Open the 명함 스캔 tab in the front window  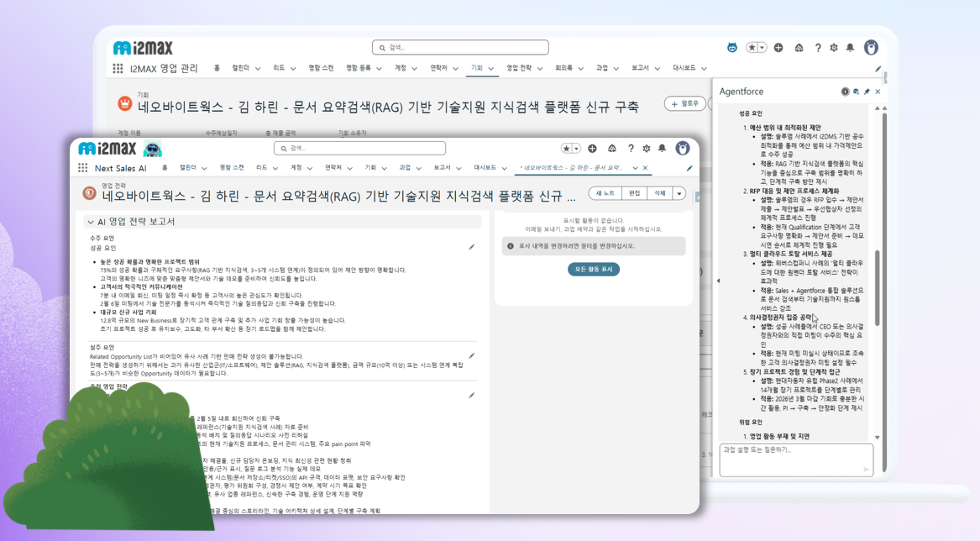click(232, 168)
